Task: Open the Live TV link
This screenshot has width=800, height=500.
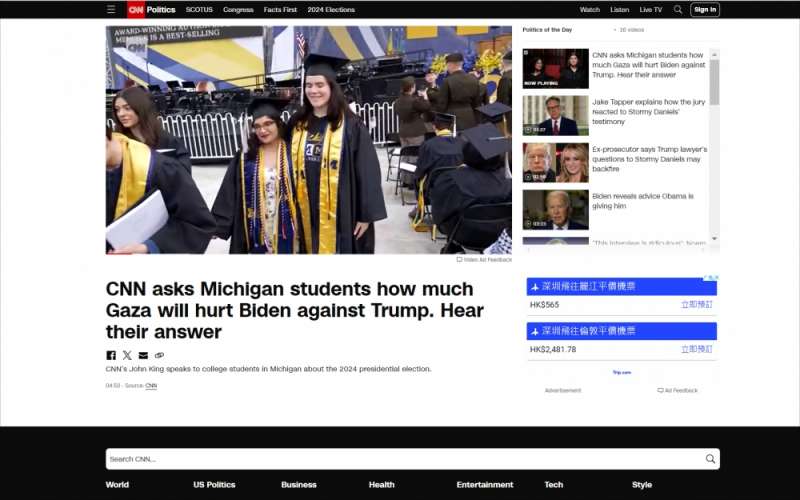Action: tap(651, 10)
